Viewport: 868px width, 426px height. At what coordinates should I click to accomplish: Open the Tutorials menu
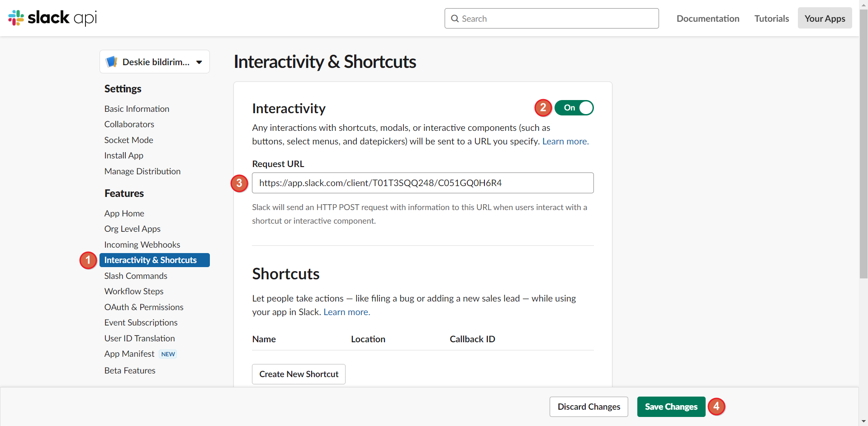tap(772, 19)
